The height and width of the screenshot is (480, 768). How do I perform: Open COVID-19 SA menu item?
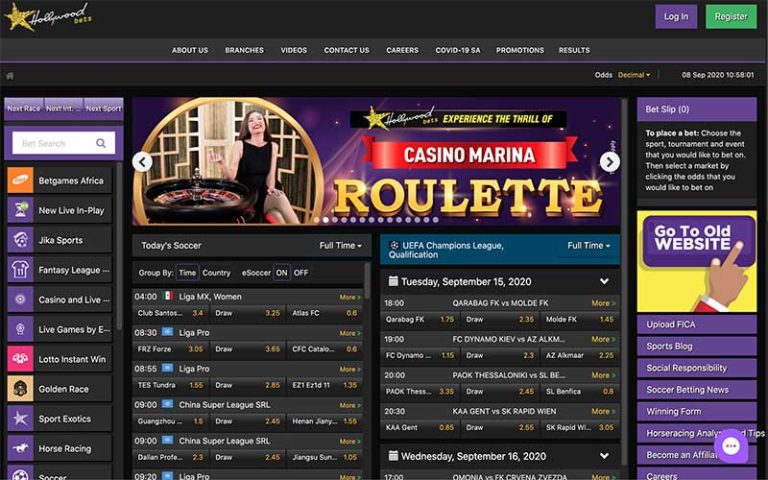pos(457,50)
